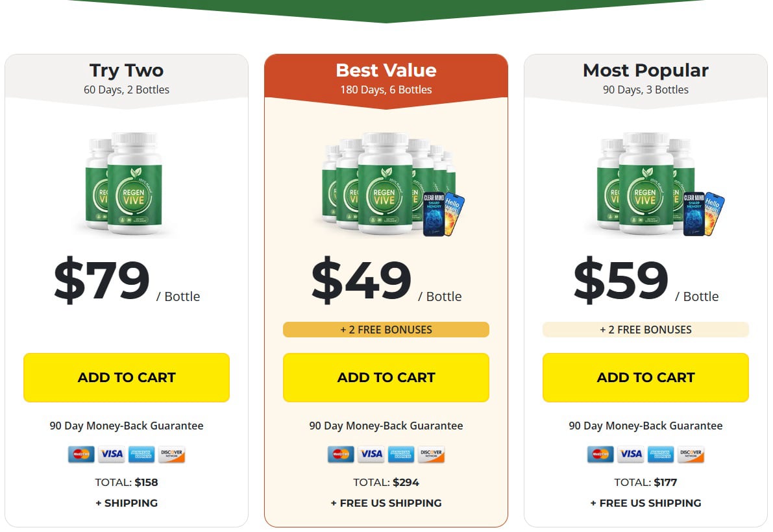Click the Visa icon in Most Popular plan
Image resolution: width=773 pixels, height=532 pixels.
click(630, 454)
